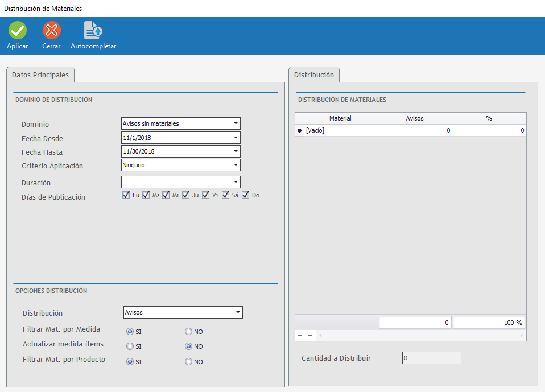Click the Cantidad a Distribuir field

point(431,358)
